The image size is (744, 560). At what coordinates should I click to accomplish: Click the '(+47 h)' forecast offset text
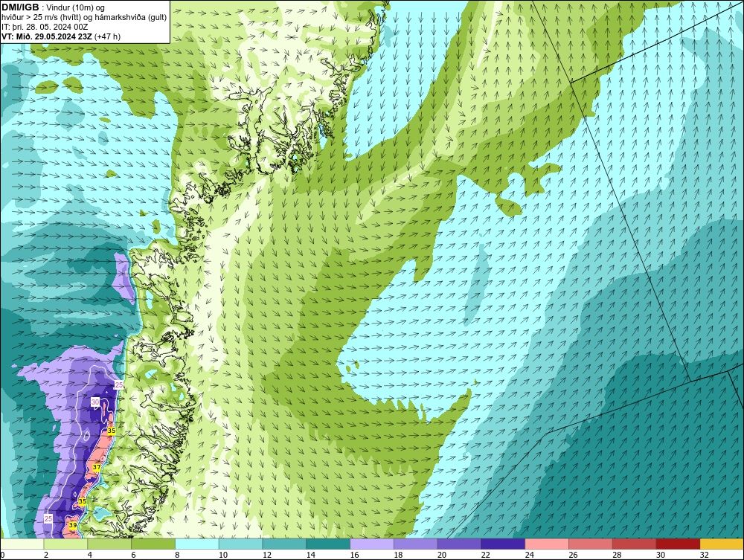pos(108,36)
